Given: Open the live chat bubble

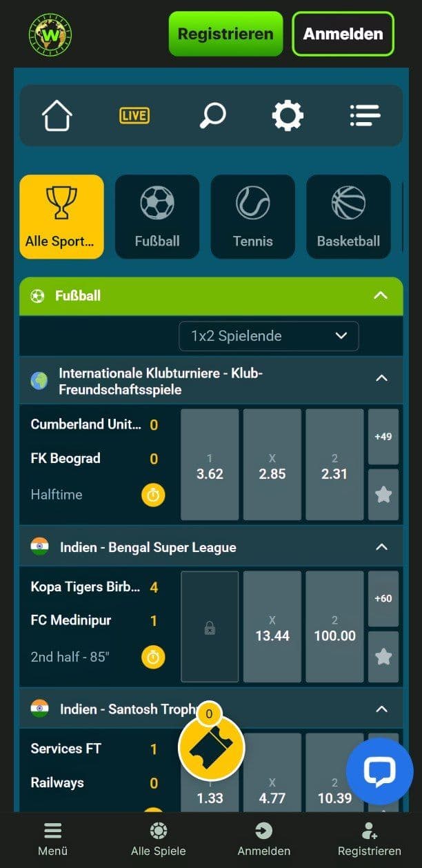Looking at the screenshot, I should [x=379, y=771].
